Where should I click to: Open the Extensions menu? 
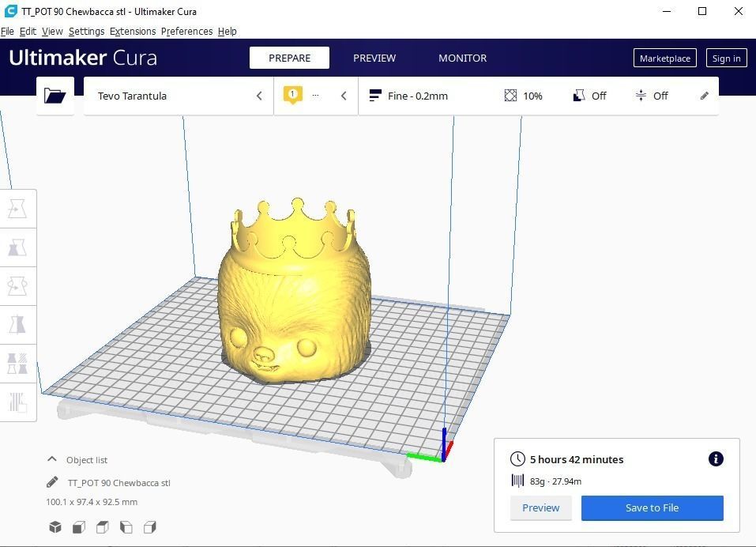[133, 32]
